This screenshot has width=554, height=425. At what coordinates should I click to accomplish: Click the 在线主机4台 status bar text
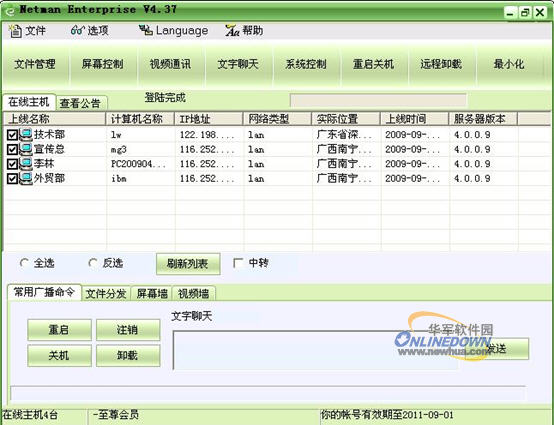pyautogui.click(x=30, y=415)
